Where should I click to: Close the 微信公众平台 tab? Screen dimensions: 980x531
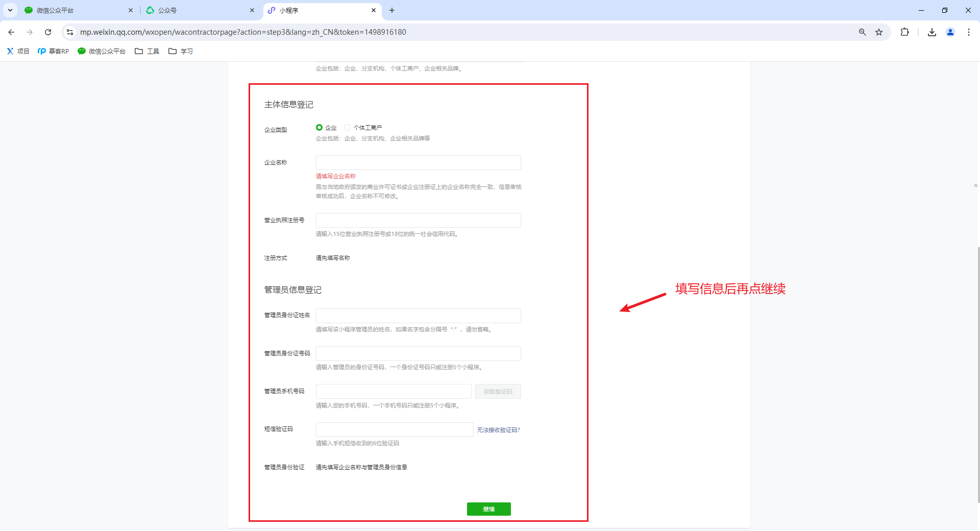[x=131, y=10]
